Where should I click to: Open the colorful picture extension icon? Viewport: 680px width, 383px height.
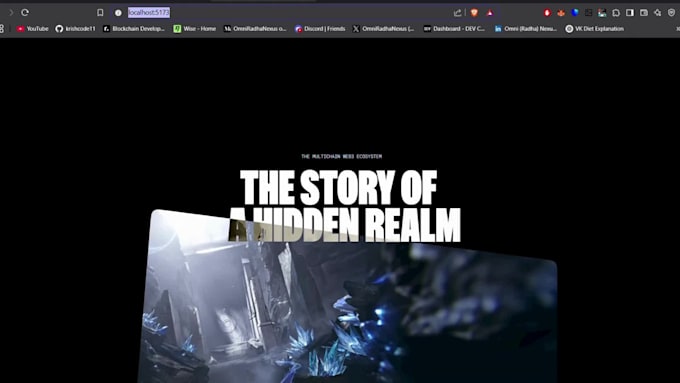click(x=602, y=13)
